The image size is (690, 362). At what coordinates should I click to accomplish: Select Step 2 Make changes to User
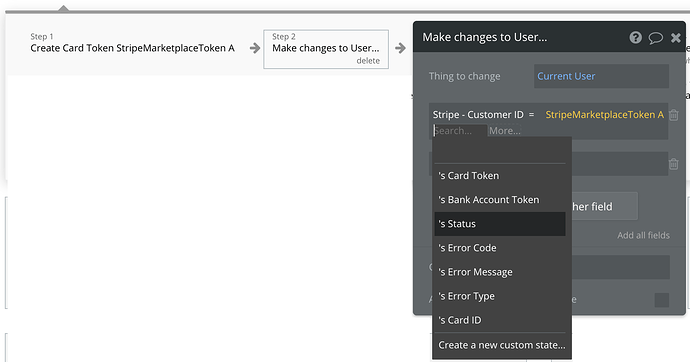[x=326, y=49]
